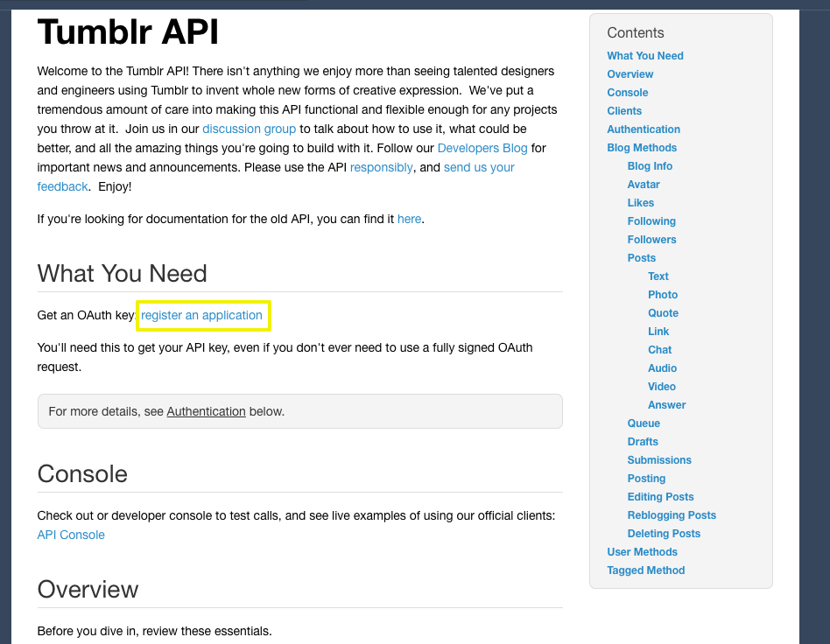This screenshot has height=644, width=830.
Task: Open Posting in Contents
Action: click(x=646, y=479)
